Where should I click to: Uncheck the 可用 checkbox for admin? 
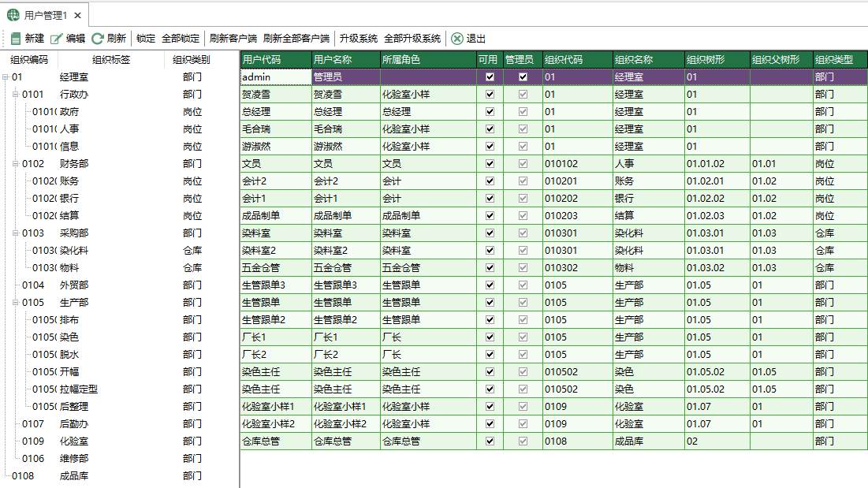[490, 76]
